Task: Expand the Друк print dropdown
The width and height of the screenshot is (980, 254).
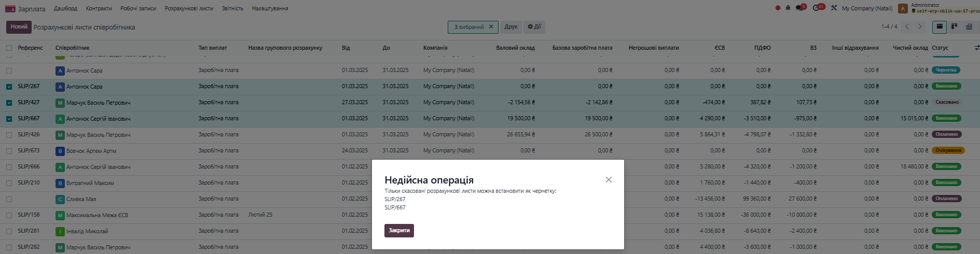Action: click(511, 27)
